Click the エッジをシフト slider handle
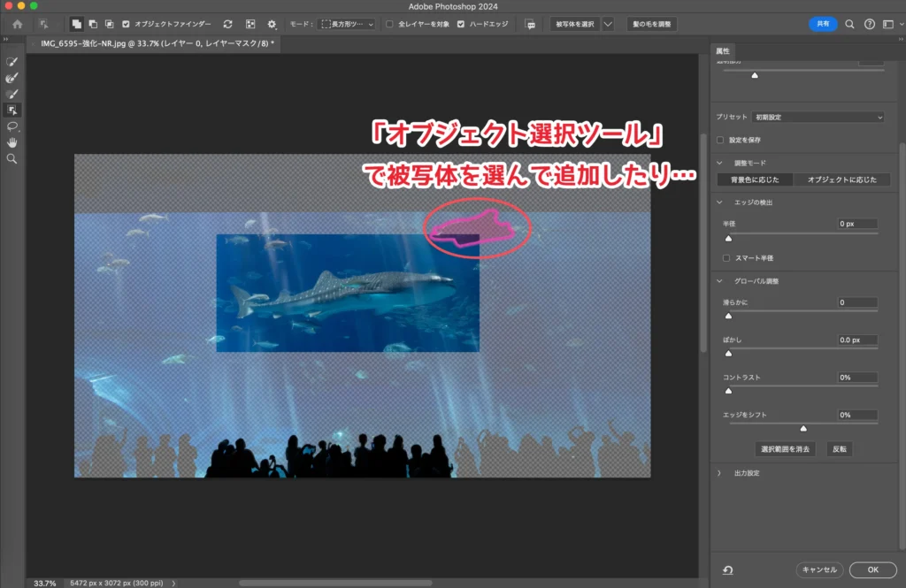Image resolution: width=906 pixels, height=588 pixels. coord(803,428)
